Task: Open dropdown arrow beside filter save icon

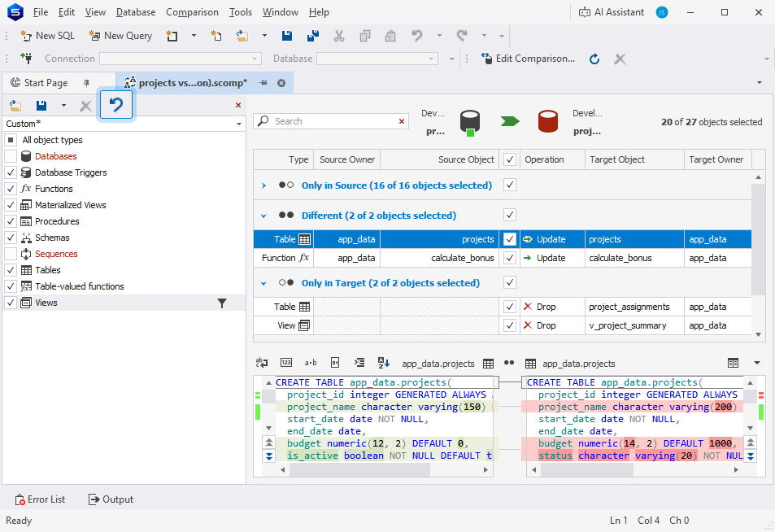Action: [x=63, y=105]
